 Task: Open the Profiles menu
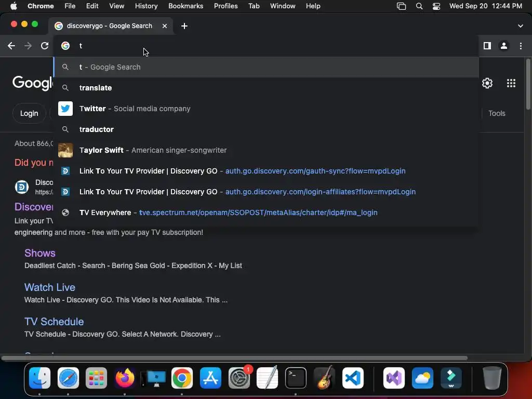[x=225, y=6]
